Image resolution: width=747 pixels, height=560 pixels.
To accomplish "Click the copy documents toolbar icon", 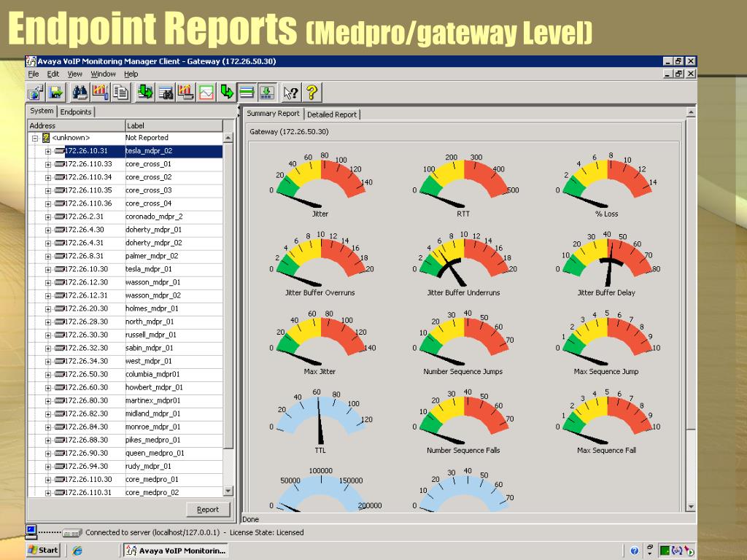I will click(x=121, y=93).
